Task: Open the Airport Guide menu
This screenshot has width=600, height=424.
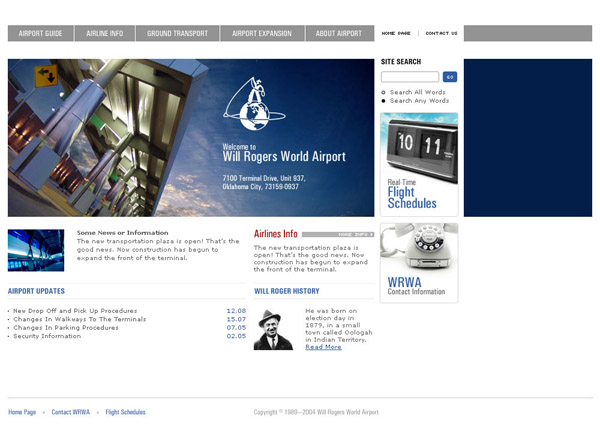Action: coord(40,34)
